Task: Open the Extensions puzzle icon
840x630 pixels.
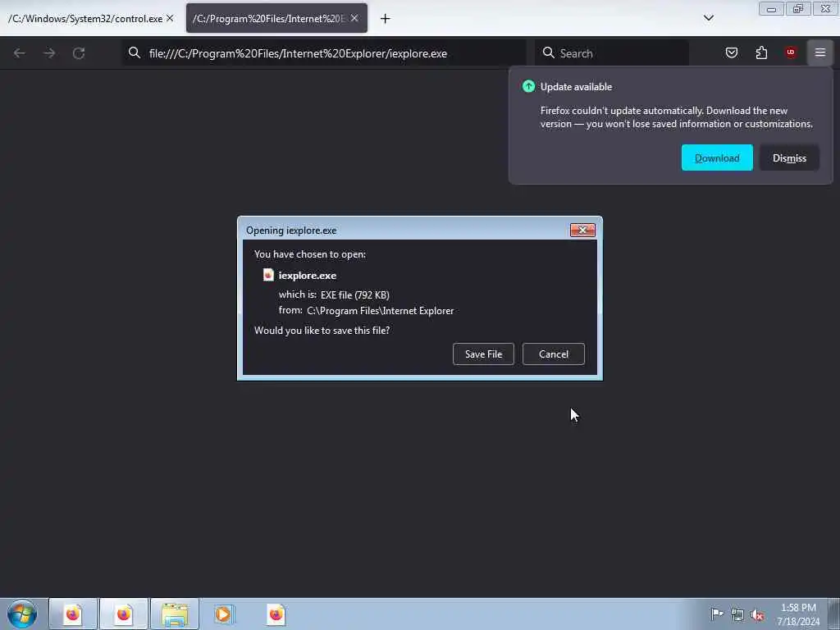Action: 761,52
